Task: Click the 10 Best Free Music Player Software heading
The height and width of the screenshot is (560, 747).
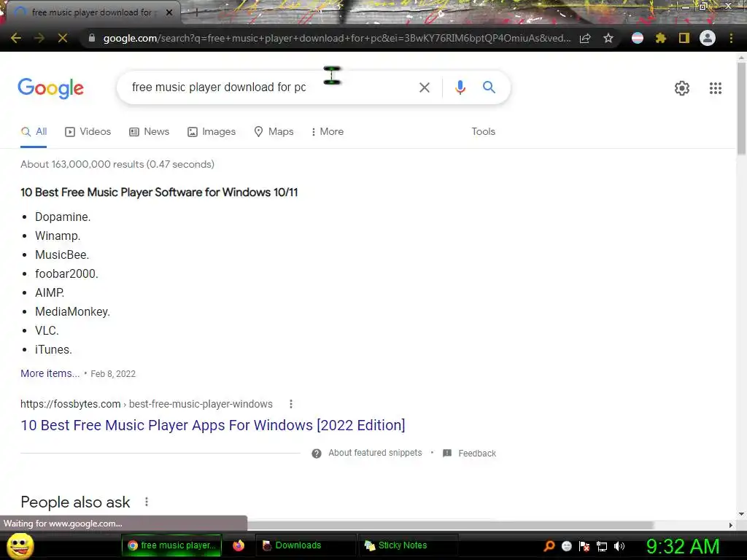Action: point(159,192)
